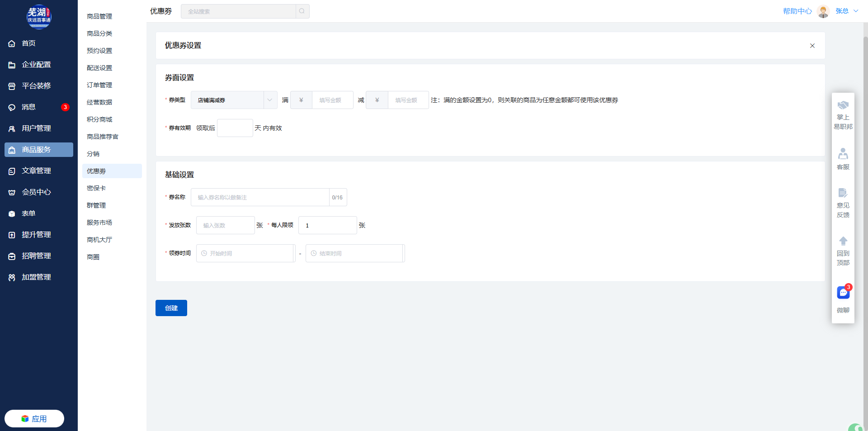Click the user avatar picture
The width and height of the screenshot is (868, 431).
click(x=823, y=11)
